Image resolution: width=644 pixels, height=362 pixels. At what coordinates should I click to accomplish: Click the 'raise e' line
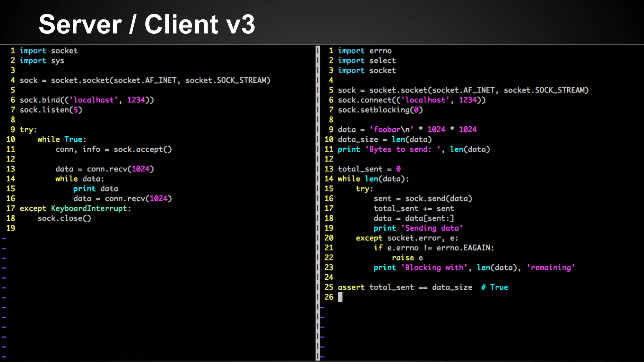(407, 258)
